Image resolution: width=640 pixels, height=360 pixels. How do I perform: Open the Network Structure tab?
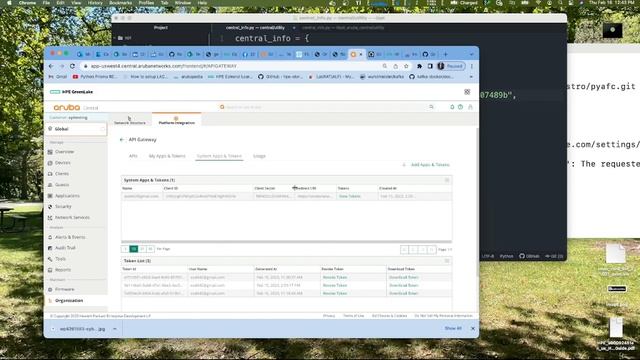click(x=130, y=120)
